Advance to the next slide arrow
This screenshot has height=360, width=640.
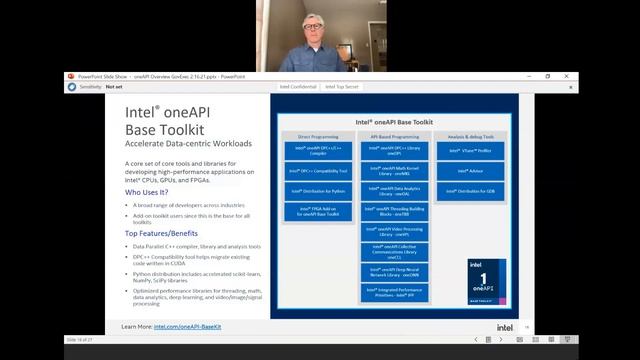click(x=501, y=340)
